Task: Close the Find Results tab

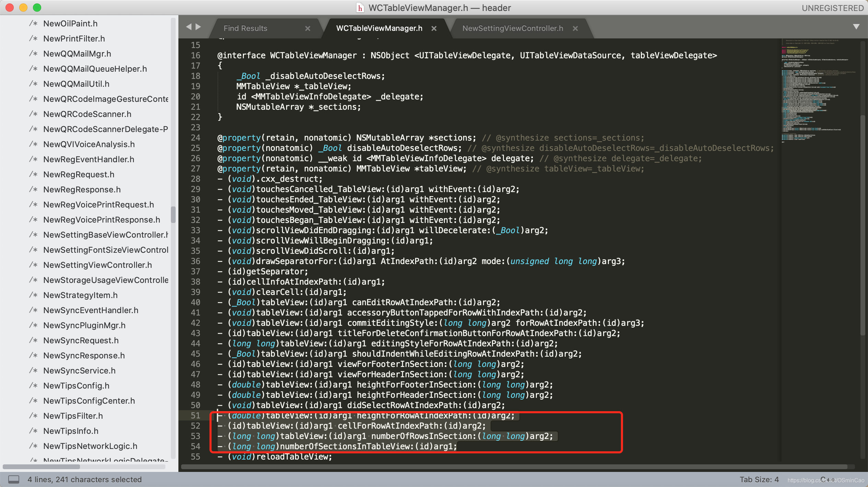Action: 308,28
